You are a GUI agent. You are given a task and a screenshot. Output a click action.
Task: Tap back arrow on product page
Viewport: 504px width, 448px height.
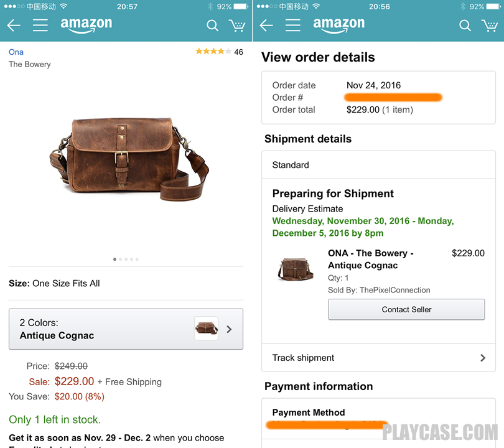tap(14, 25)
